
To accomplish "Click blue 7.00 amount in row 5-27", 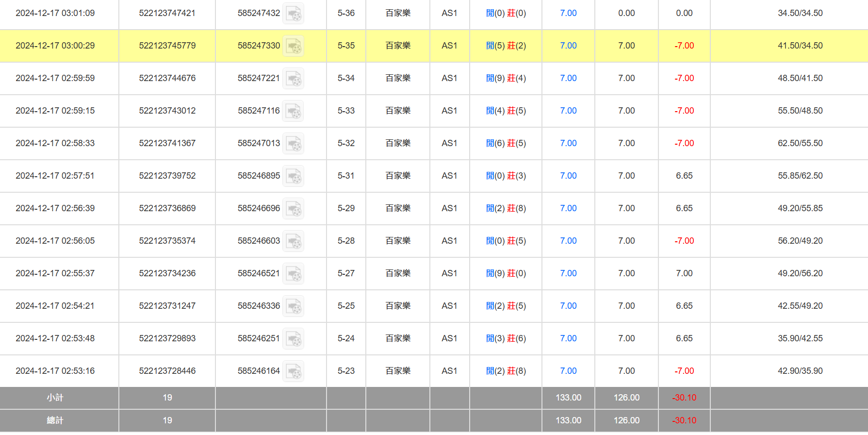I will (x=568, y=273).
